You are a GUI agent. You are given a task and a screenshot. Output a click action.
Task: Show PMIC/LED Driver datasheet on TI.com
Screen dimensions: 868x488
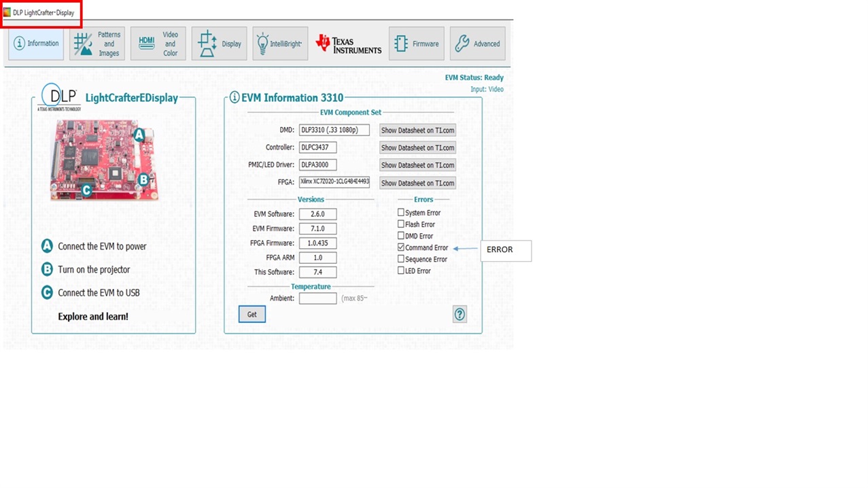(417, 165)
